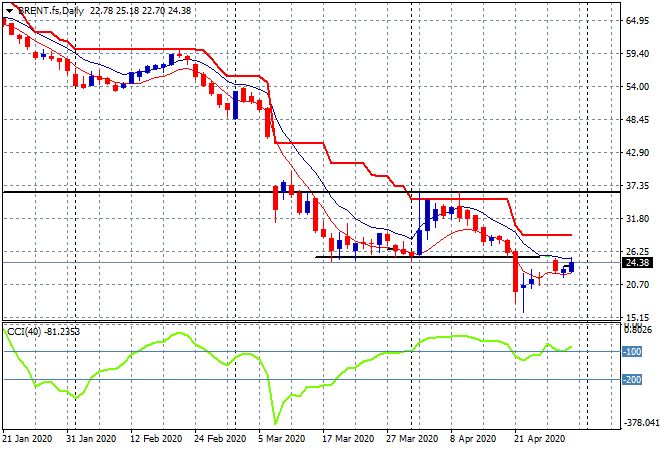Click the 42.90 price scale label
The width and height of the screenshot is (660, 450).
[x=638, y=152]
